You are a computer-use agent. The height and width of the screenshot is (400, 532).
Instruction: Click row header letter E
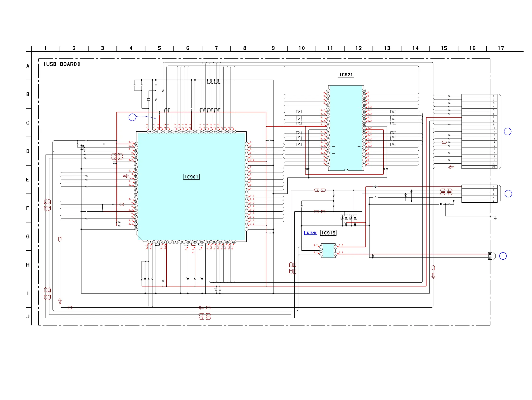28,180
